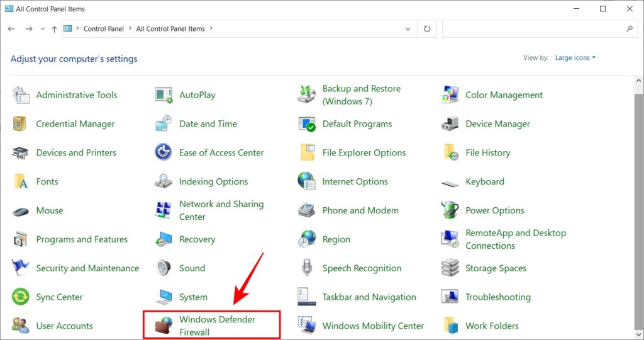Open the Color Management icon
644x340 pixels.
click(450, 95)
